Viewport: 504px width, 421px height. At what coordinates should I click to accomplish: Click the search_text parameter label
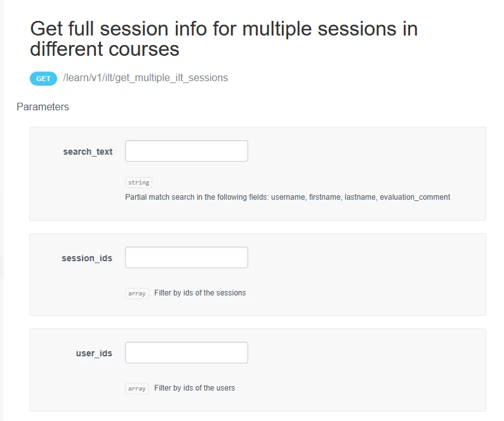(x=88, y=152)
